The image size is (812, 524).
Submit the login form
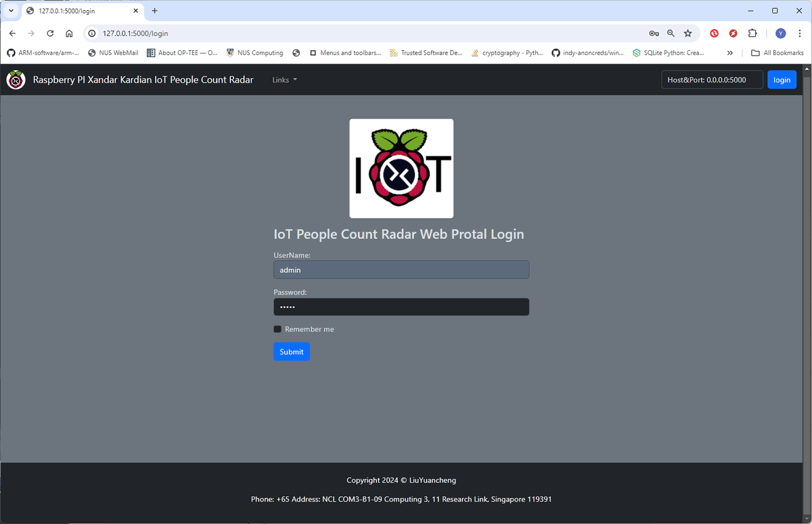coord(292,351)
